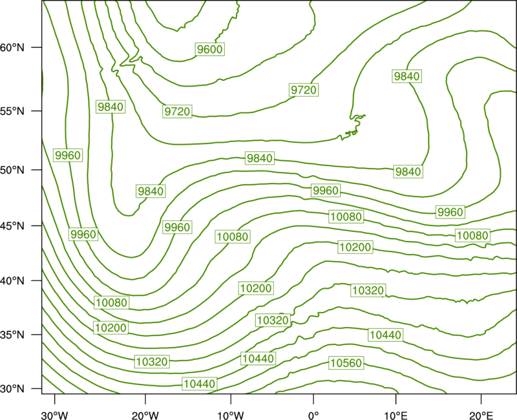Viewport: 517px width, 420px height.
Task: Click the 10°W longitude axis label
Action: pos(231,415)
